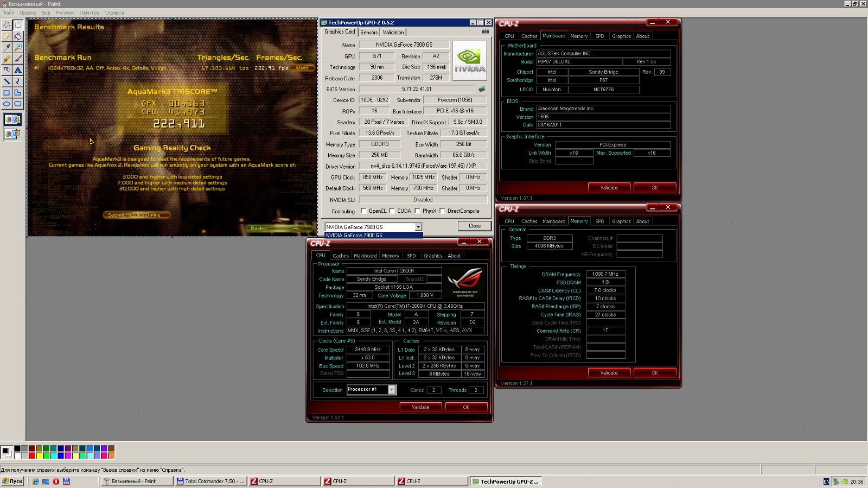This screenshot has width=868, height=488.
Task: Open About tab in the CPU-Z Mainboard window
Action: (x=643, y=36)
